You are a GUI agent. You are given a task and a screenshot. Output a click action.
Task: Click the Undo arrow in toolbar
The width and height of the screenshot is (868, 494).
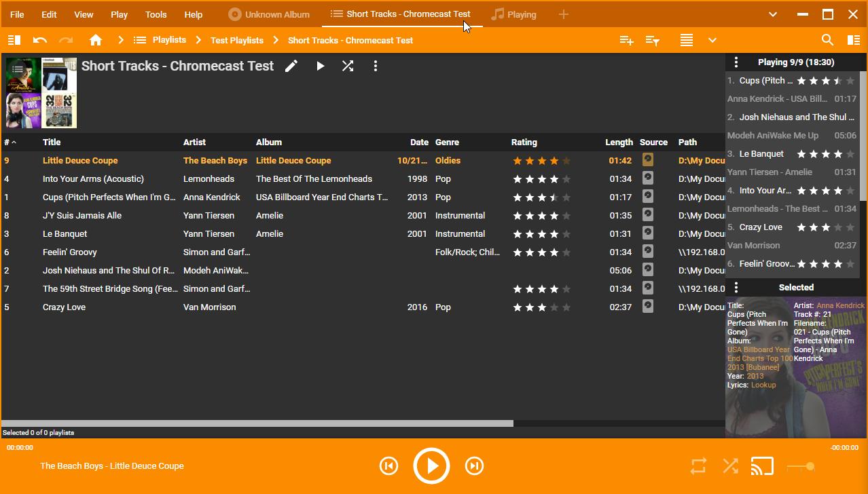40,40
